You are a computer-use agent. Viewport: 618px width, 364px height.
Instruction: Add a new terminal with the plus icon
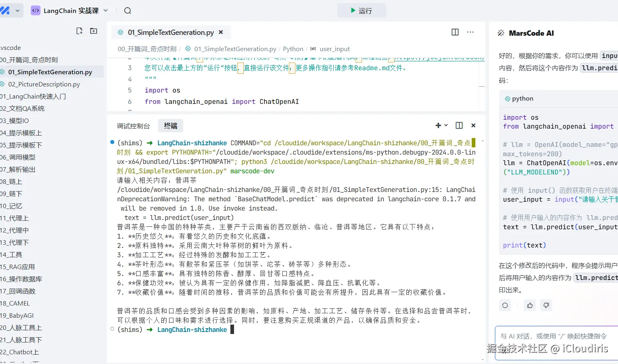pos(438,125)
